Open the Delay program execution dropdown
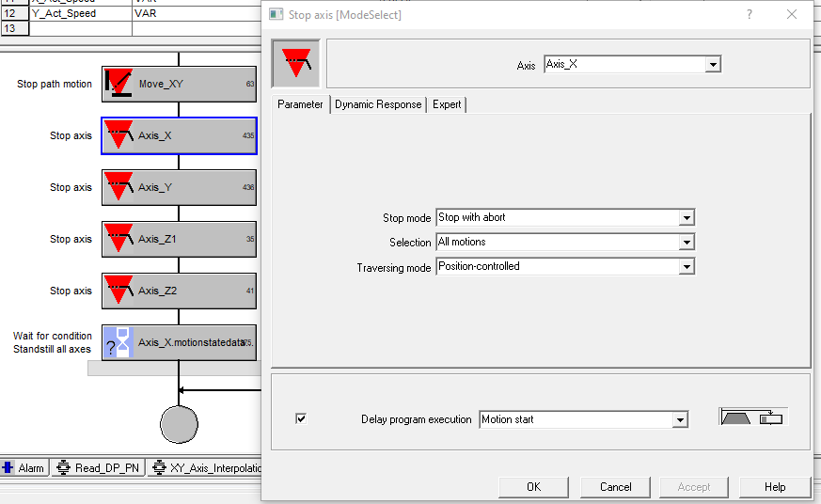Screen dimensions: 821x504 (x=680, y=420)
